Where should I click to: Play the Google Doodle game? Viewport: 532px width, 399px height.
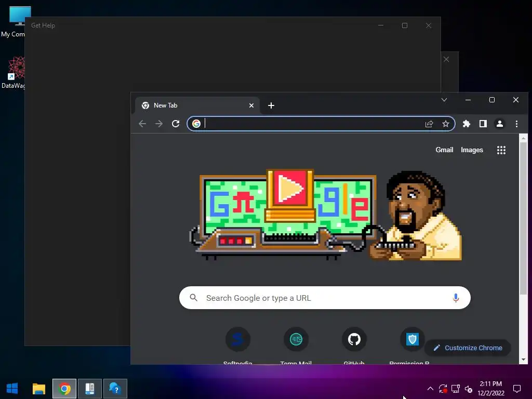click(x=290, y=188)
